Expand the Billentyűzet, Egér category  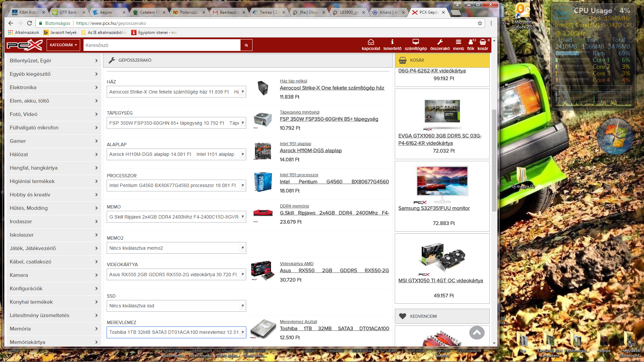(54, 61)
